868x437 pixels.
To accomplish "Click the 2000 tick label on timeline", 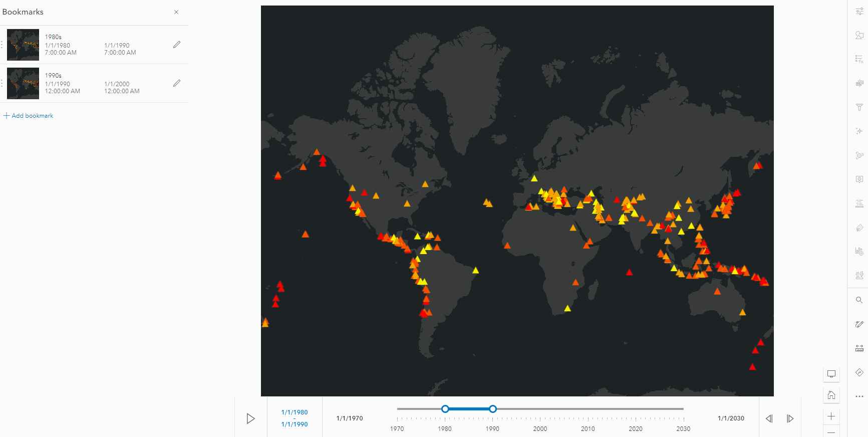I will [x=540, y=429].
